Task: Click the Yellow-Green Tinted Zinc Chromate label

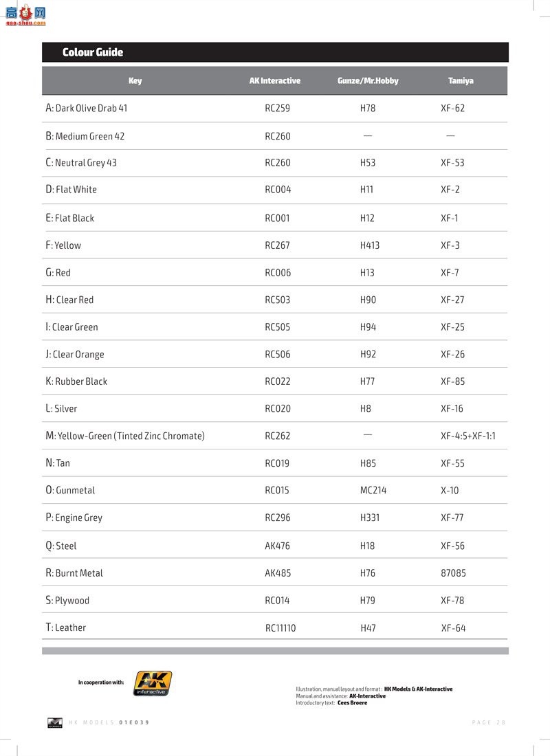Action: 125,436
